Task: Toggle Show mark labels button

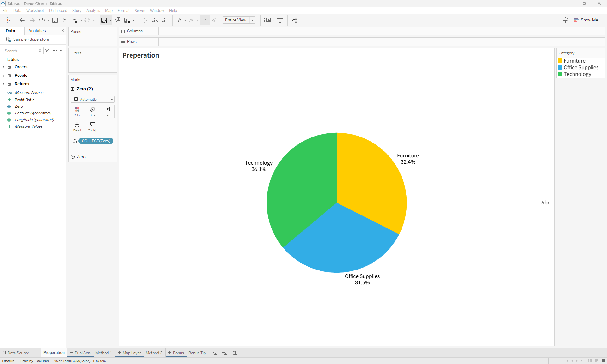Action: click(x=205, y=20)
